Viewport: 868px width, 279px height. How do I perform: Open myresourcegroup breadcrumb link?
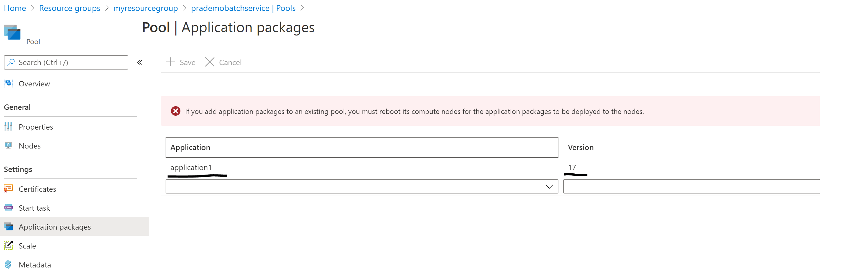coord(145,8)
